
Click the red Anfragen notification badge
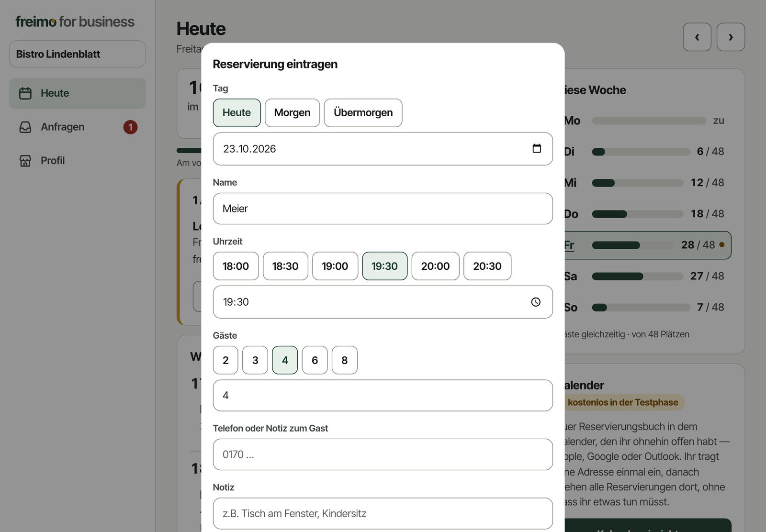click(130, 127)
